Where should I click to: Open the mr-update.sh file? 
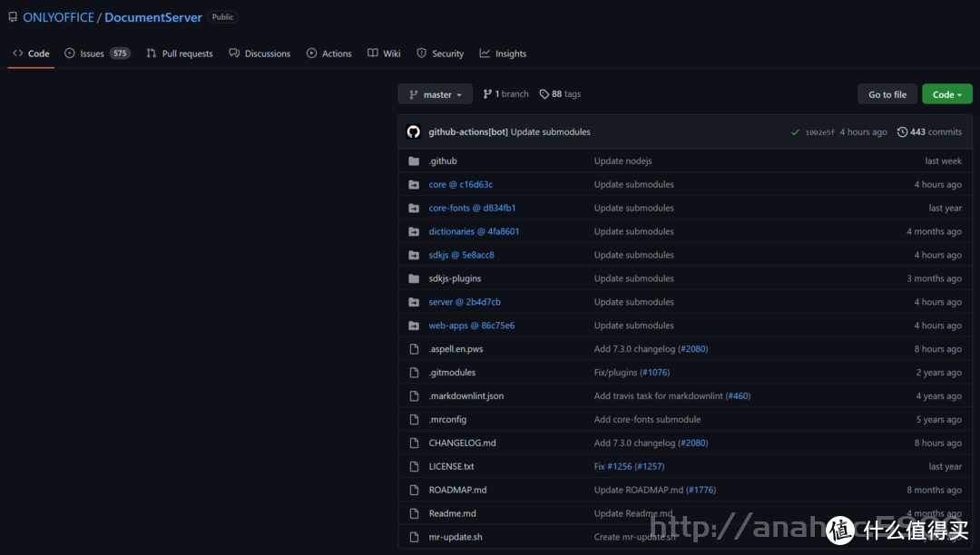456,537
